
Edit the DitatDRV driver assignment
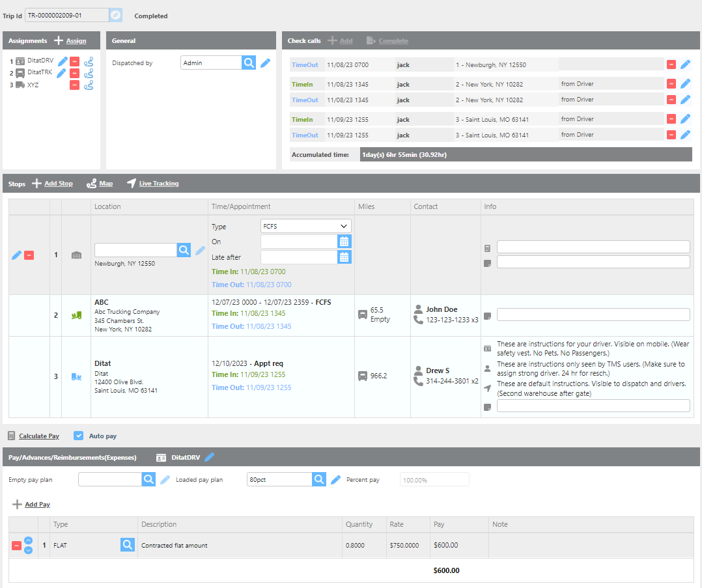click(x=63, y=61)
